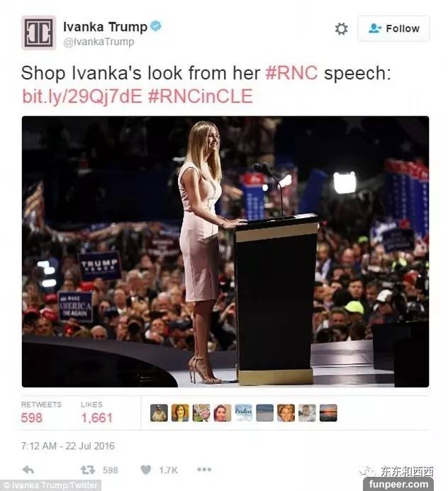
Task: Click the last liker avatar with sunset
Action: click(328, 413)
